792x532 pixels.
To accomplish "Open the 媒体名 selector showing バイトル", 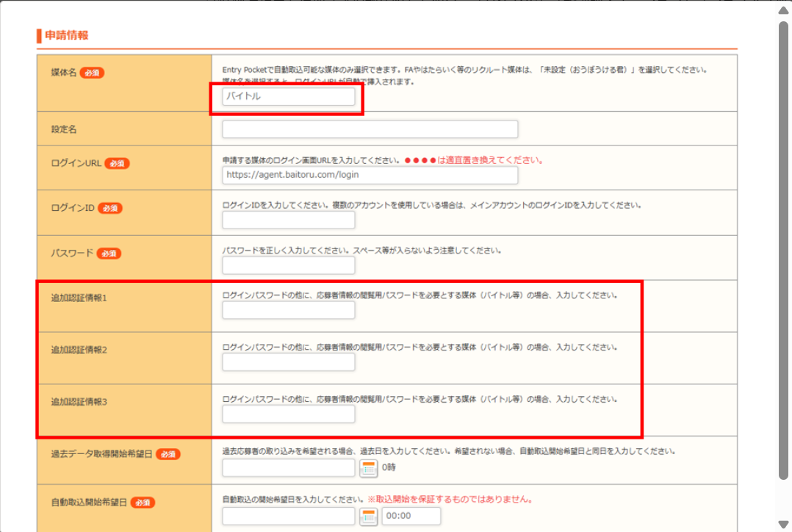I will click(288, 96).
